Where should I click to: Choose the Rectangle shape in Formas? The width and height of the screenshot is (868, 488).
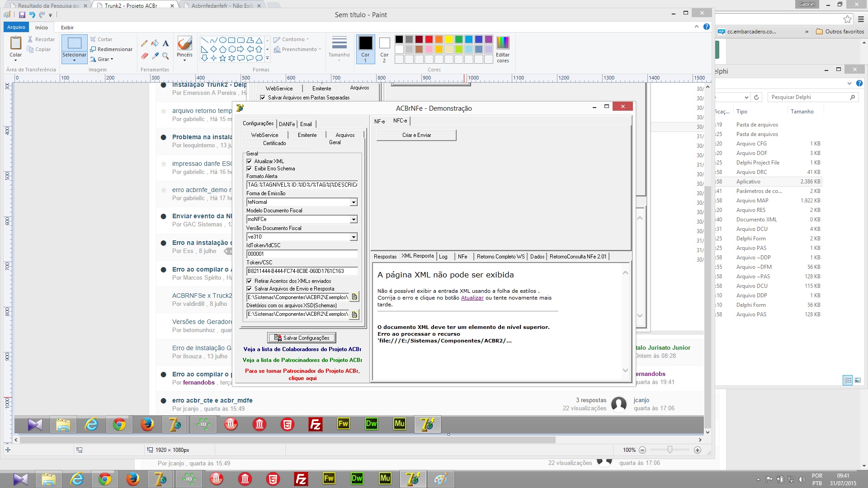[x=231, y=40]
